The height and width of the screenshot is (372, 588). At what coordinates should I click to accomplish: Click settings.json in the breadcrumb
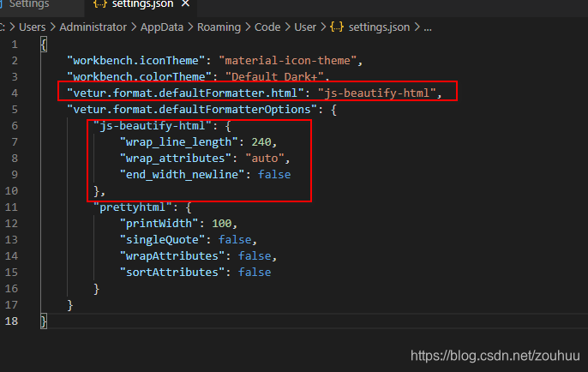pyautogui.click(x=379, y=27)
